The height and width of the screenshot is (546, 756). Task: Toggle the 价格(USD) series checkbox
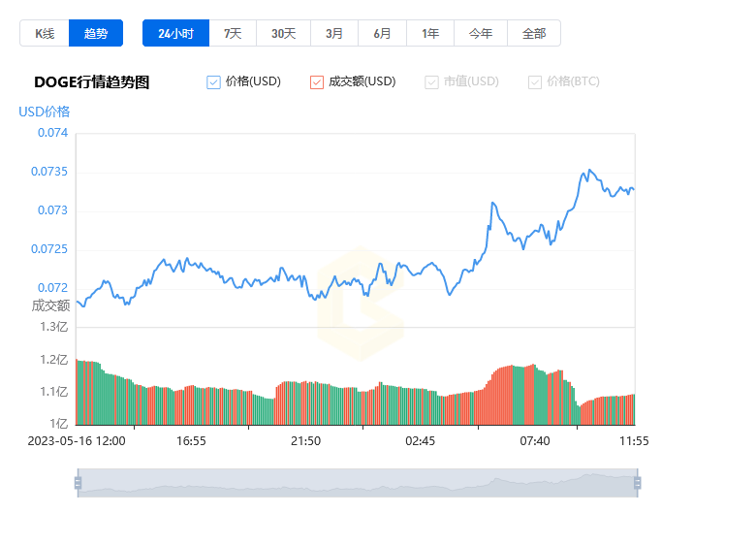[213, 82]
